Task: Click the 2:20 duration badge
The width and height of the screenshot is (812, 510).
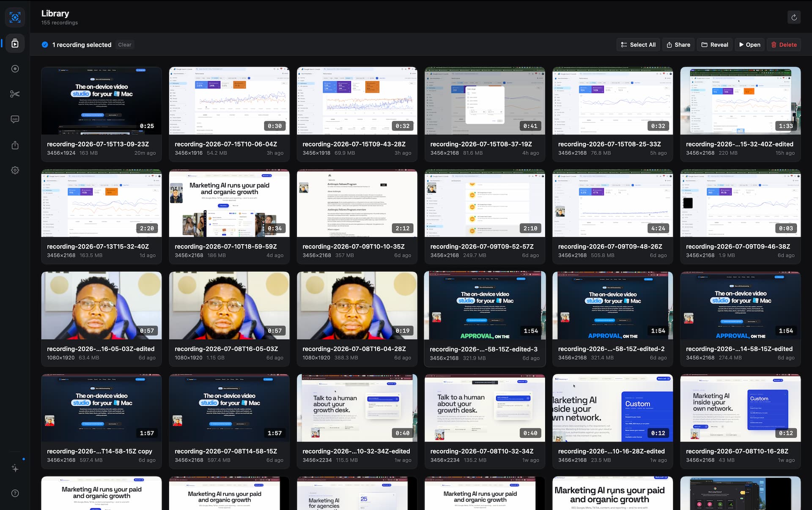Action: coord(147,228)
